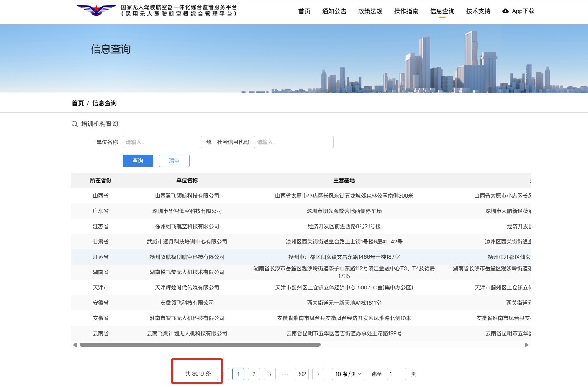Image resolution: width=588 pixels, height=387 pixels.
Task: Click the 首页 breadcrumb link
Action: coord(78,103)
